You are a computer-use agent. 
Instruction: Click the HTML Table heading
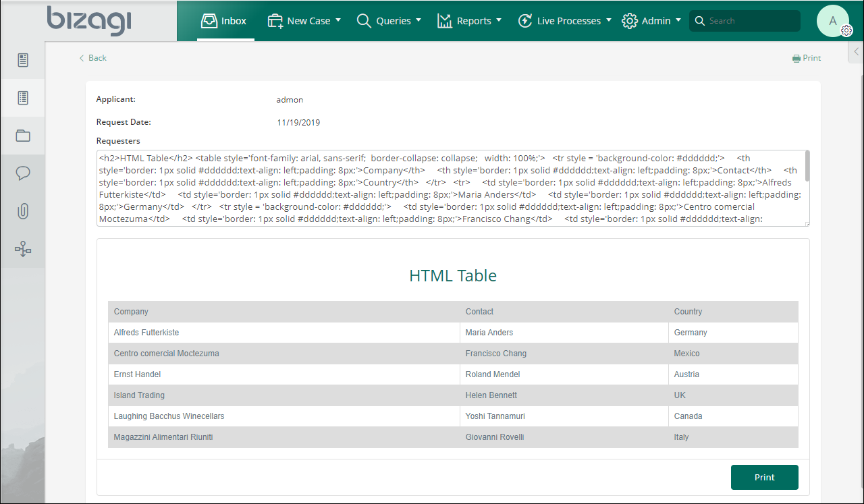453,275
